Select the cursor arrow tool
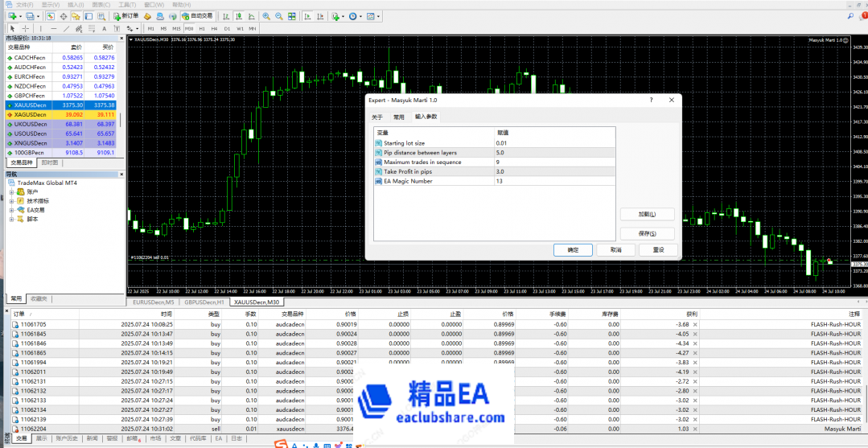This screenshot has height=448, width=868. point(12,28)
